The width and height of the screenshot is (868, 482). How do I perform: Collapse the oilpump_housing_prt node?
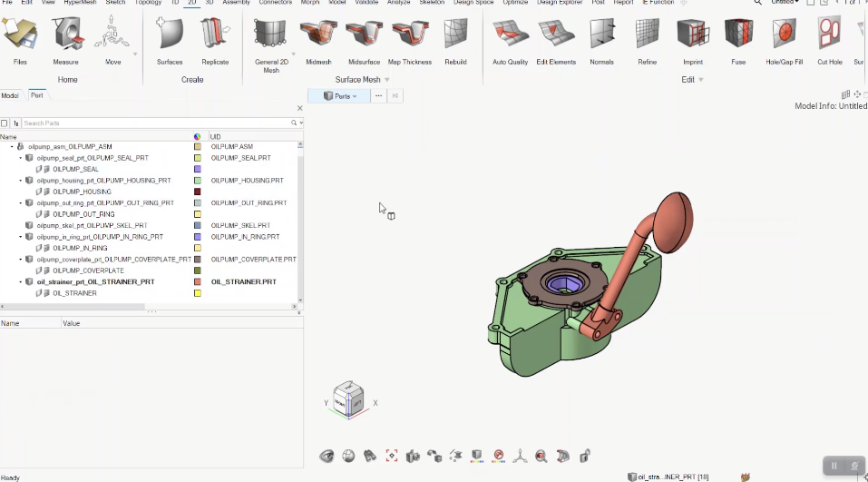click(21, 181)
